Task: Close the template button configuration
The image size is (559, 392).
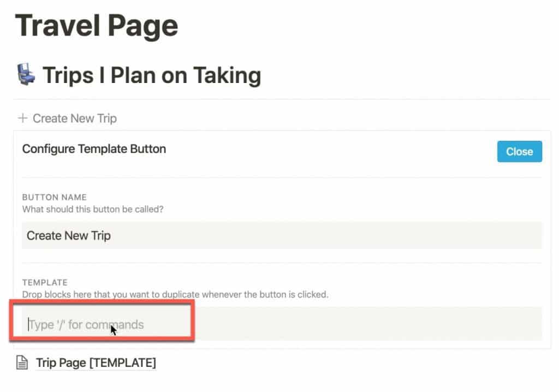Action: (x=520, y=152)
